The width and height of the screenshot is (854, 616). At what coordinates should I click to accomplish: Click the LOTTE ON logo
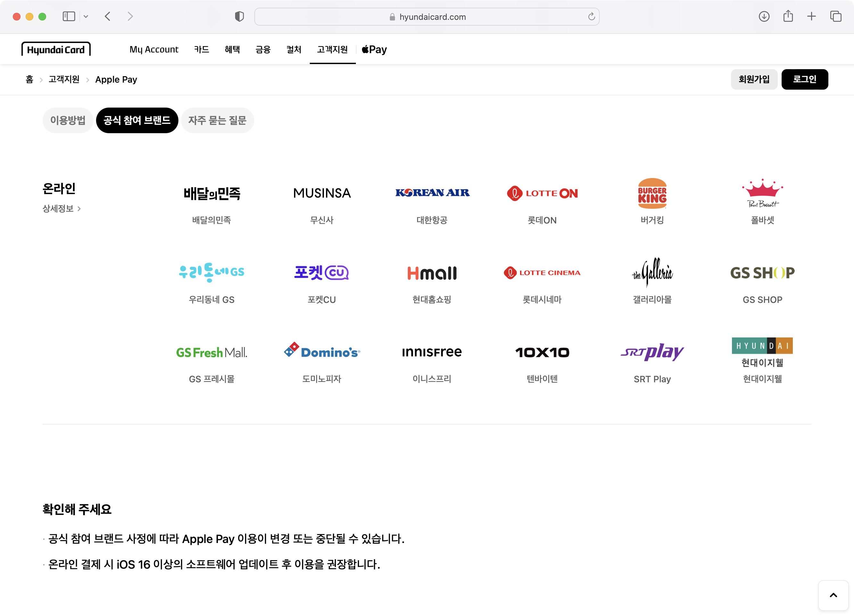coord(542,193)
